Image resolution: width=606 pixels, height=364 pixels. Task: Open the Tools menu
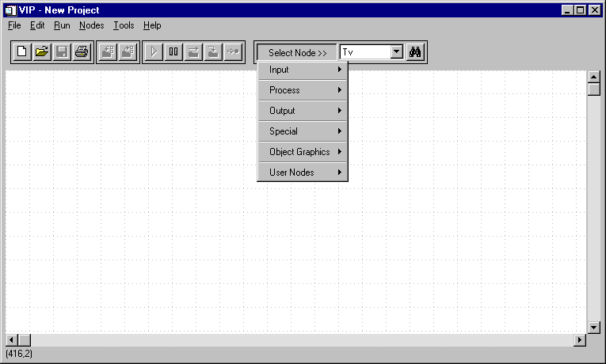124,25
